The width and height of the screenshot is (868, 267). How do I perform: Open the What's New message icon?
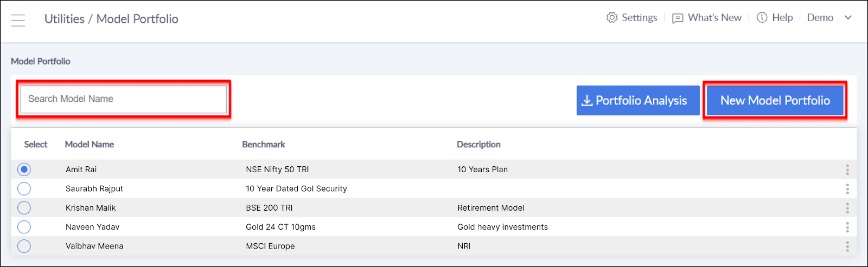click(678, 18)
